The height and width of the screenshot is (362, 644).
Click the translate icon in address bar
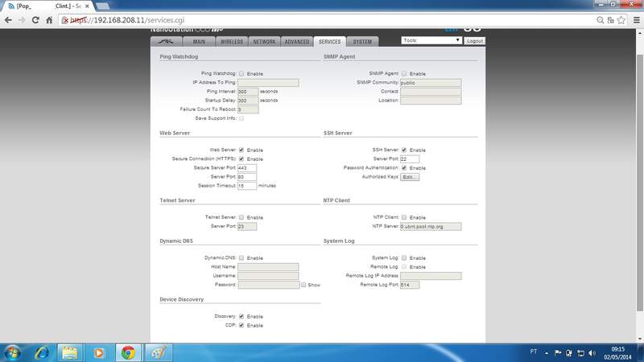point(611,20)
